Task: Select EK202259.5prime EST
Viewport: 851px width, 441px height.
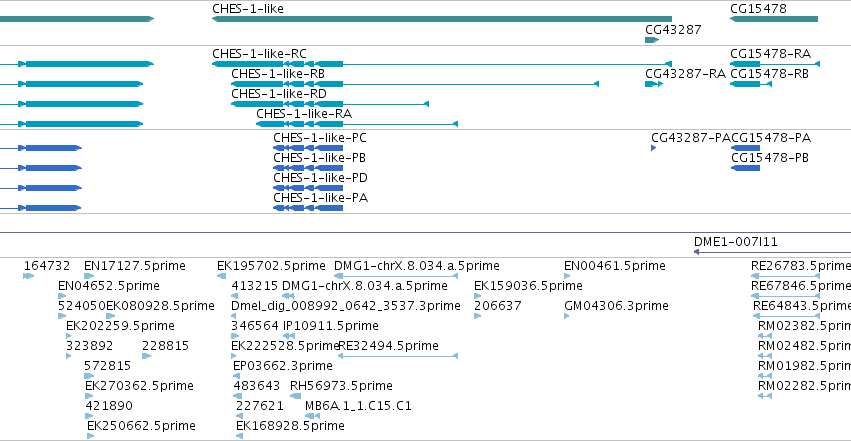Action: point(69,336)
